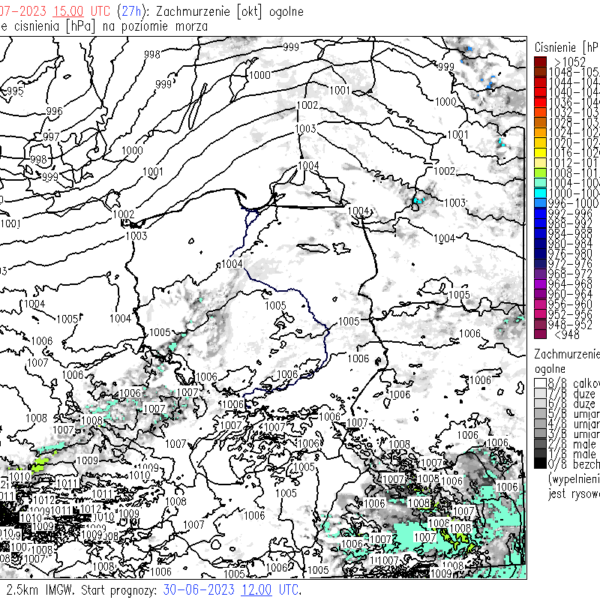Click the 'Start prognozy:' footer label
Screen dimensions: 600x600
(x=119, y=590)
